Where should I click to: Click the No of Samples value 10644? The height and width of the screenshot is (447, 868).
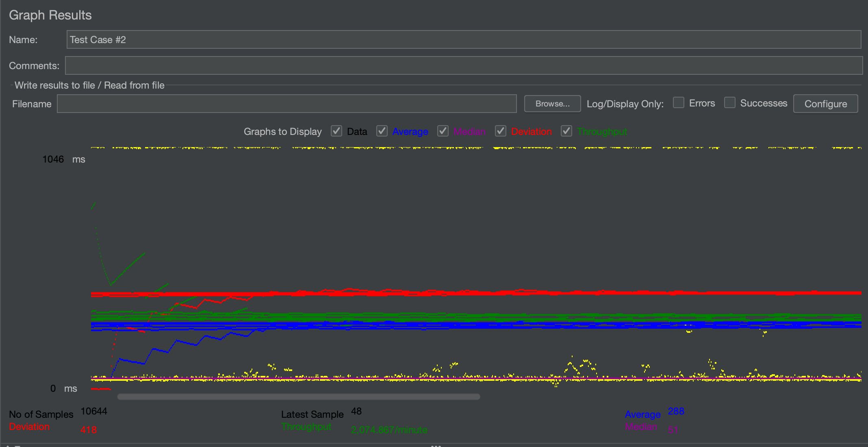pos(94,411)
